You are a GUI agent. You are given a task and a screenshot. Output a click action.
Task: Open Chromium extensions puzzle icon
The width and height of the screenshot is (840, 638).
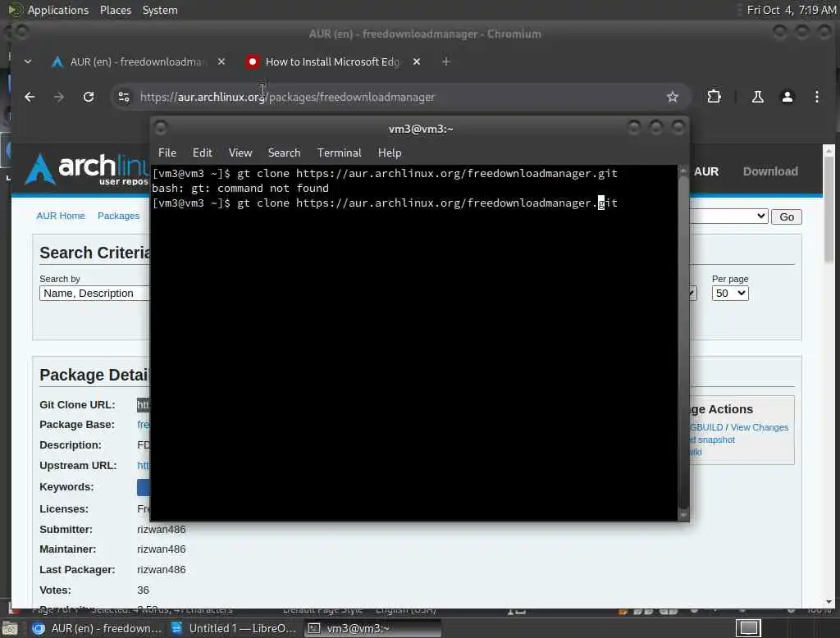714,97
